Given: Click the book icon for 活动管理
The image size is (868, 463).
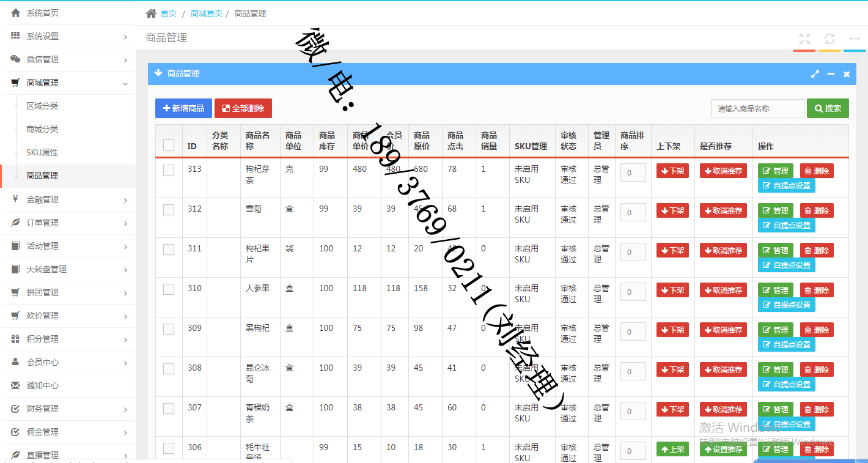Looking at the screenshot, I should coord(16,246).
